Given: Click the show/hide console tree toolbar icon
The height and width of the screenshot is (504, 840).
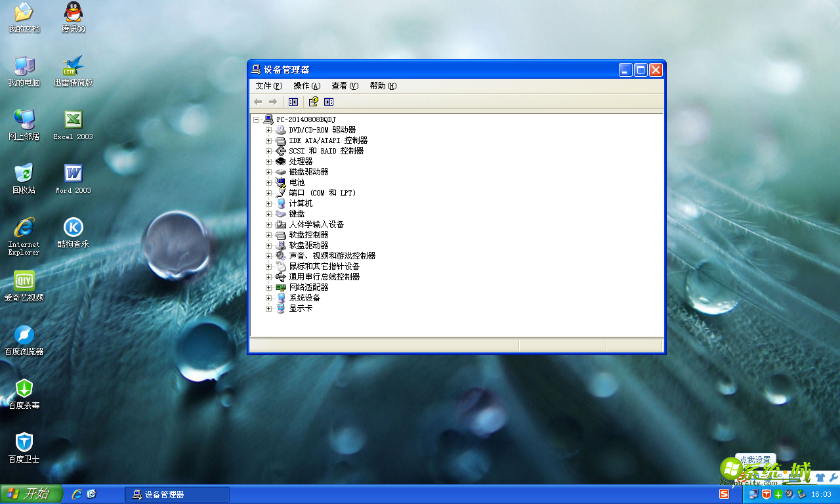Looking at the screenshot, I should [293, 102].
